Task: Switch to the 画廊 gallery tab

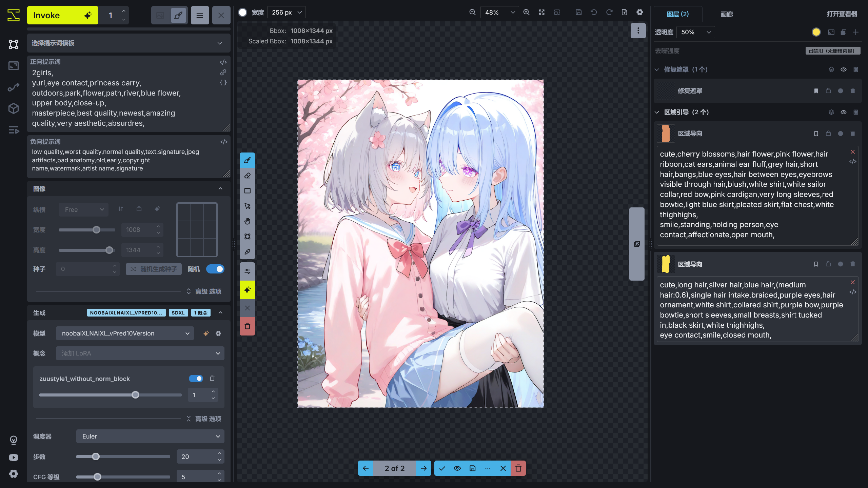Action: (x=727, y=14)
